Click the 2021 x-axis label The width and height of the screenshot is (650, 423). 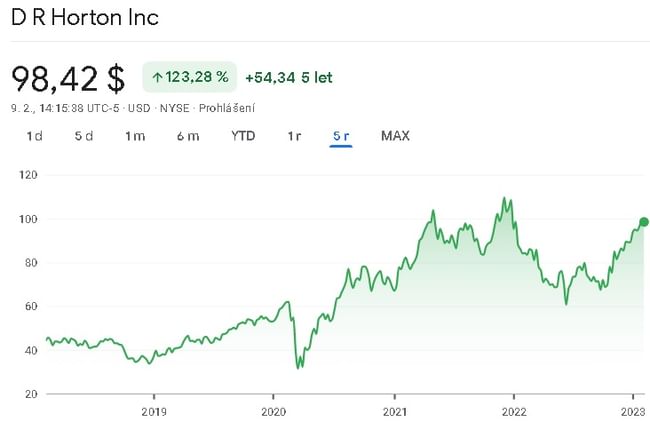[x=395, y=411]
